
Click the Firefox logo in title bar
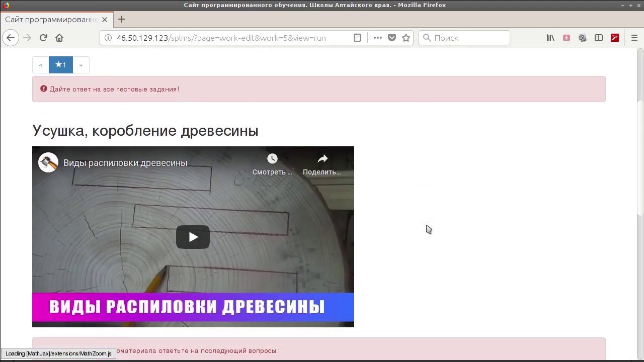tap(6, 5)
